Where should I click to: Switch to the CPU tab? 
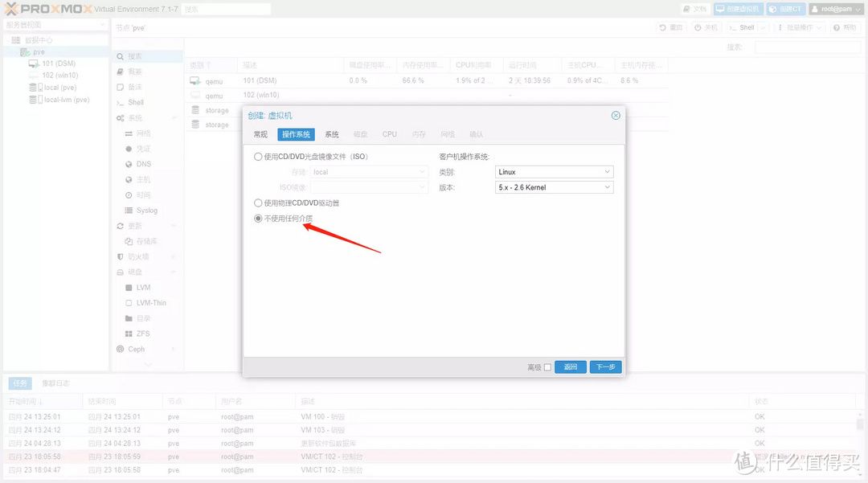(x=390, y=134)
